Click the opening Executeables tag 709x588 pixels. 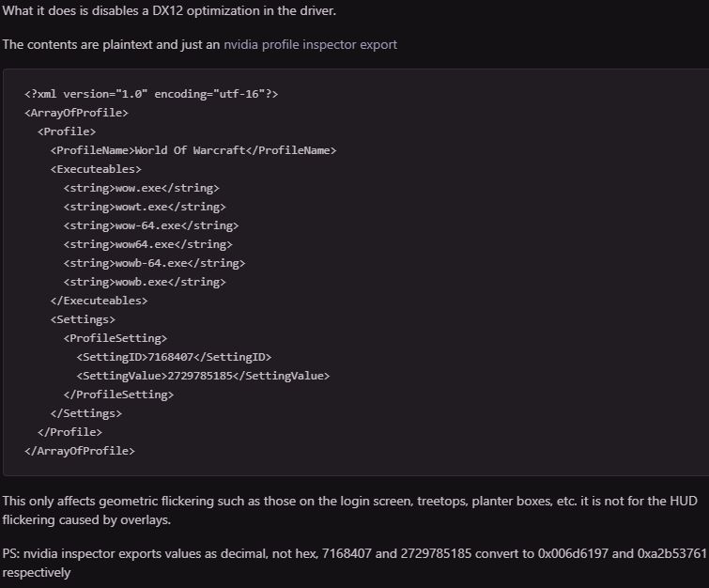96,169
